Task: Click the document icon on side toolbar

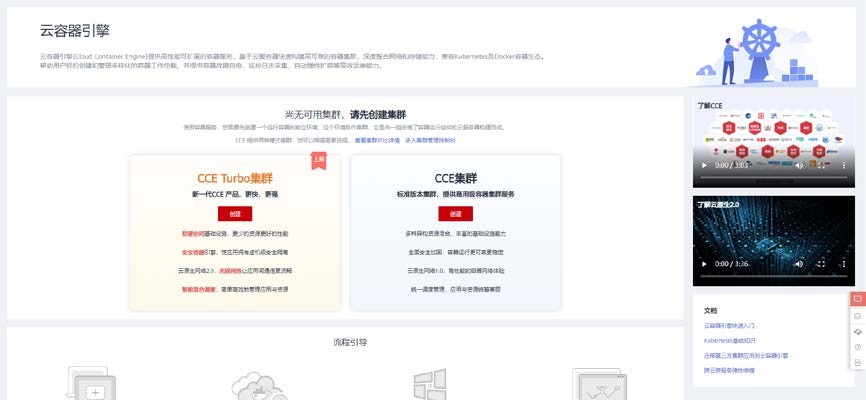Action: pos(858,362)
